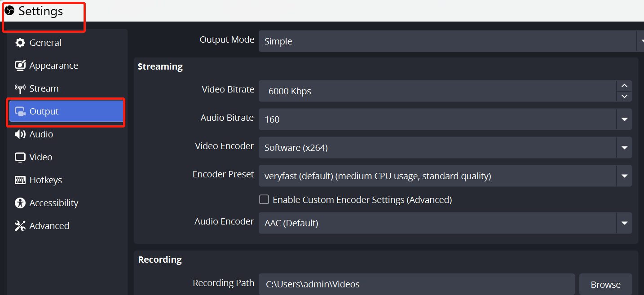Expand the Audio Encoder dropdown

coord(624,223)
